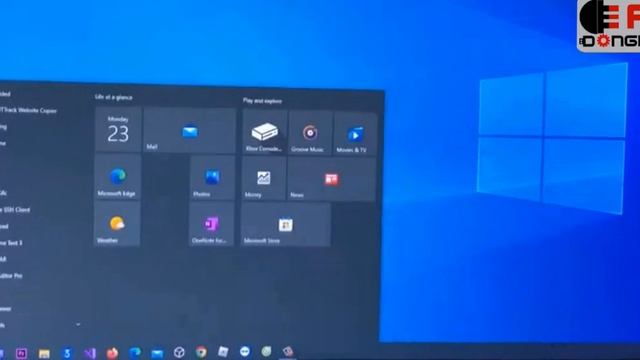Open the Microsoft Store tile
This screenshot has width=640, height=360.
point(285,225)
